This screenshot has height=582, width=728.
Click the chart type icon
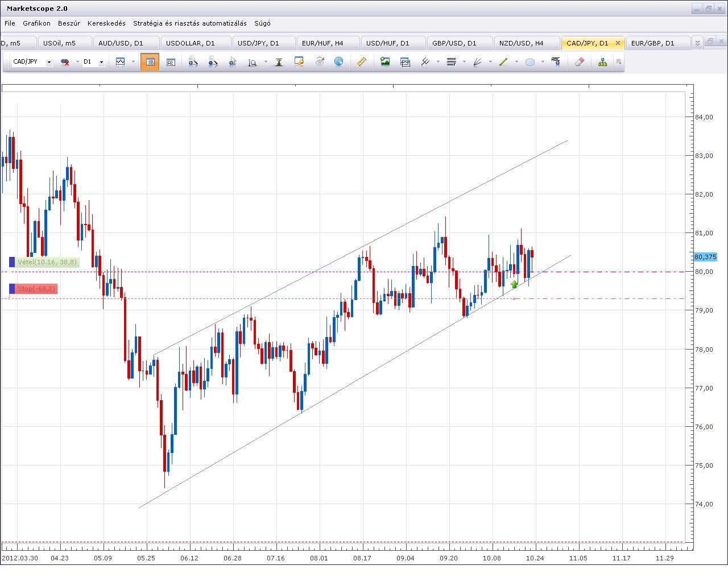click(120, 62)
